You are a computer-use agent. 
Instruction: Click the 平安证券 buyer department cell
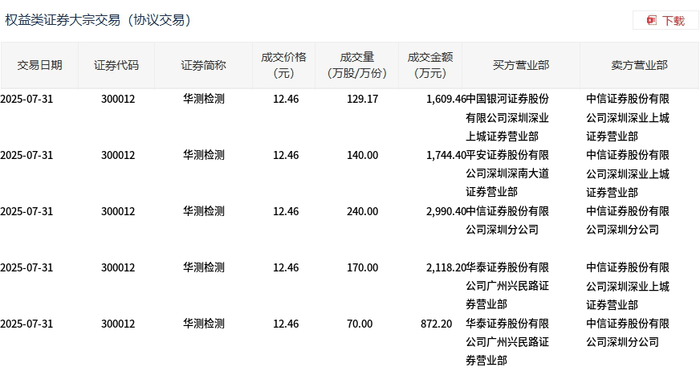pyautogui.click(x=507, y=174)
